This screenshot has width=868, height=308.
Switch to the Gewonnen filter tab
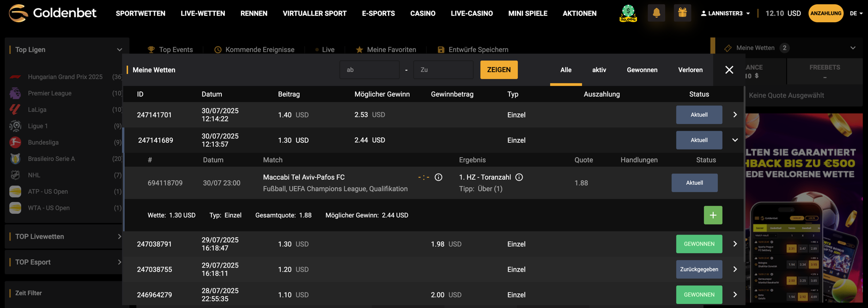[642, 70]
